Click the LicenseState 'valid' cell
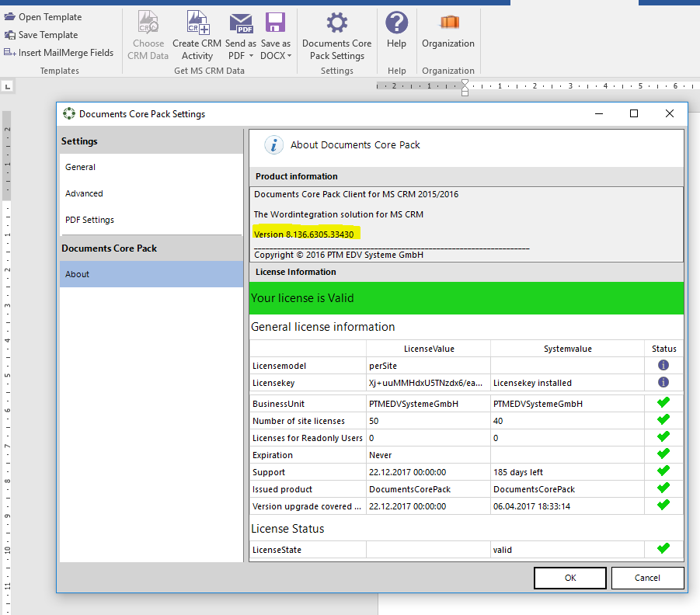This screenshot has height=615, width=700. (x=567, y=550)
